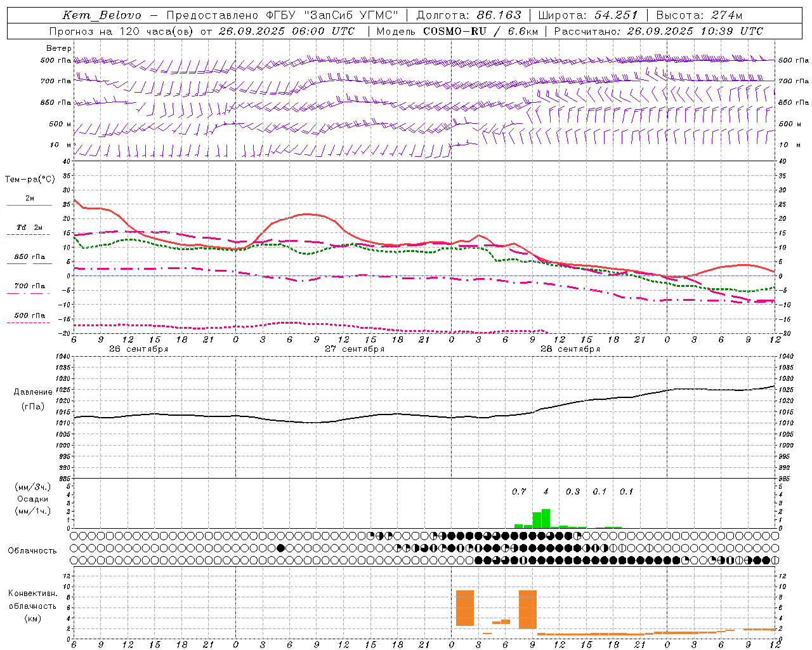The image size is (812, 650).
Task: Click the Облачность cloudiness row label
Action: [x=32, y=551]
